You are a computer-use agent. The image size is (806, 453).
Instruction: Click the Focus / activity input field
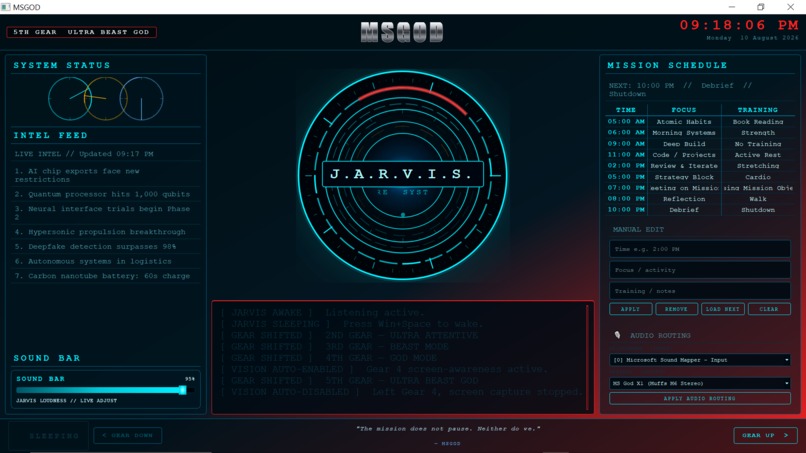pyautogui.click(x=700, y=270)
